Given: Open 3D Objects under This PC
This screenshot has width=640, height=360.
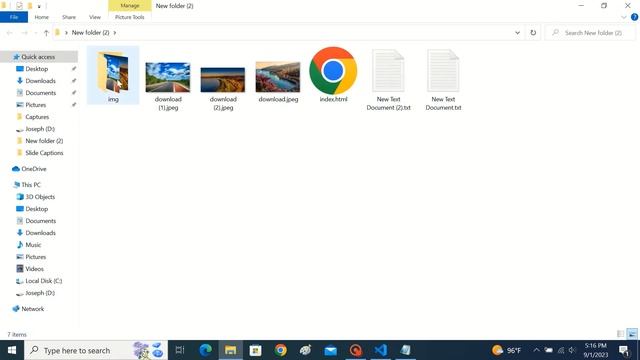Looking at the screenshot, I should point(40,197).
